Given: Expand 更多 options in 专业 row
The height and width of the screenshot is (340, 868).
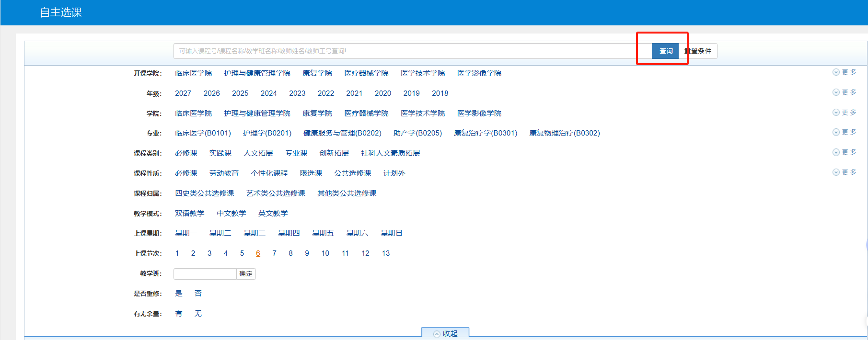Looking at the screenshot, I should pyautogui.click(x=845, y=132).
